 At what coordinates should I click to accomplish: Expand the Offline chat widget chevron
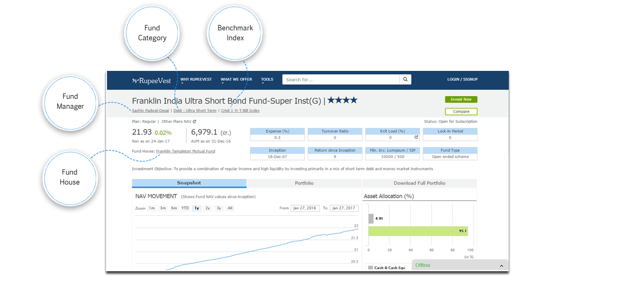[501, 266]
